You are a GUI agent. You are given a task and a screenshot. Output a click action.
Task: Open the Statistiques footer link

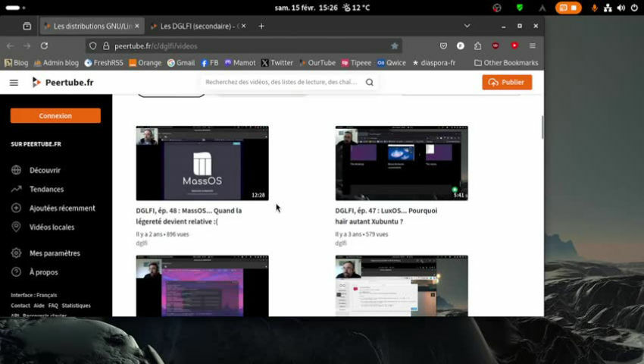(x=76, y=306)
